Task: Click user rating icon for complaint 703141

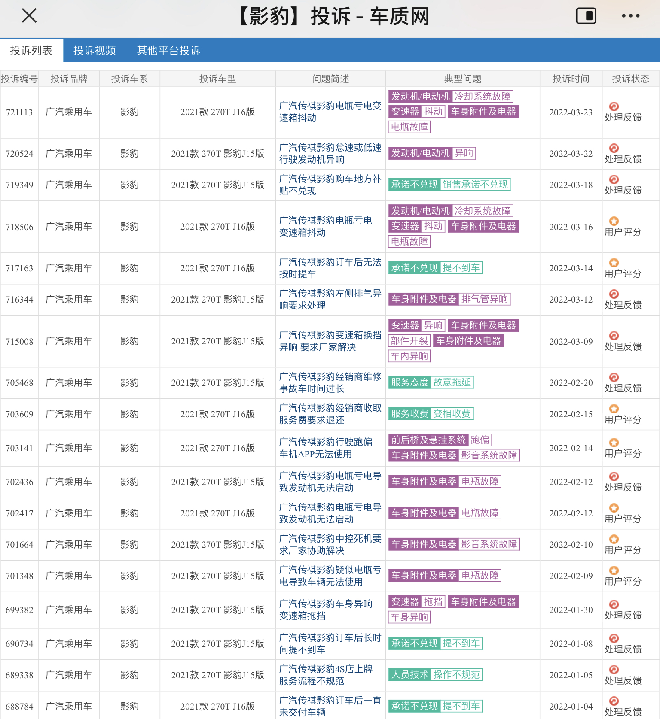Action: pyautogui.click(x=614, y=442)
